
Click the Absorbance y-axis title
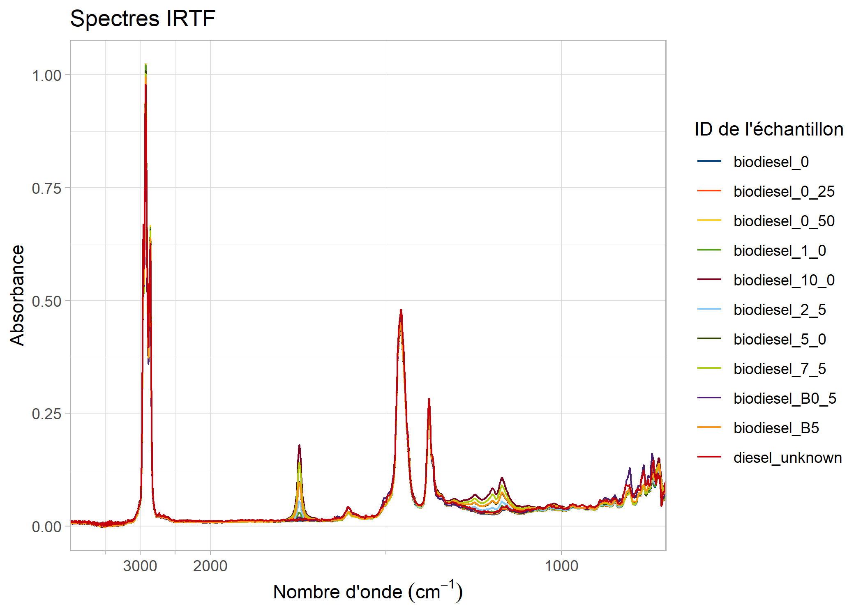pos(17,295)
